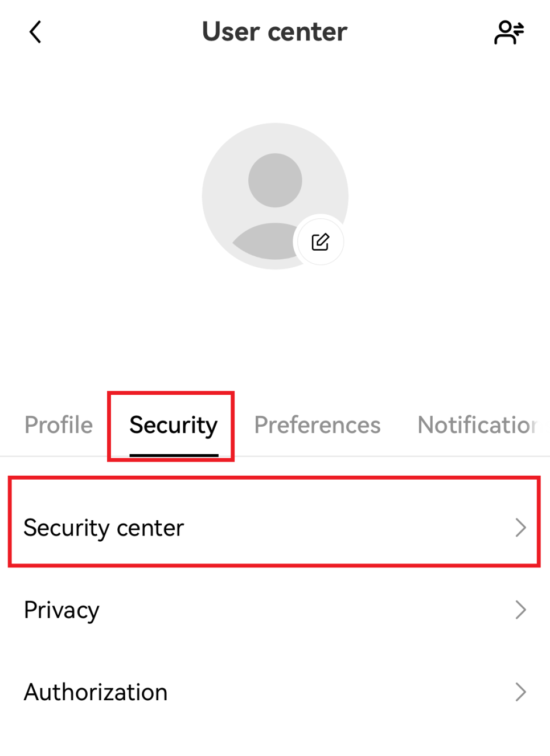The image size is (550, 756).
Task: Select the Security tab
Action: point(174,425)
